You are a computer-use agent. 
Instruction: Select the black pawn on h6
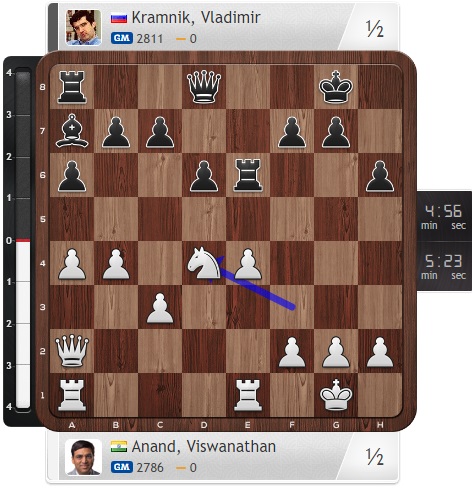pyautogui.click(x=380, y=176)
